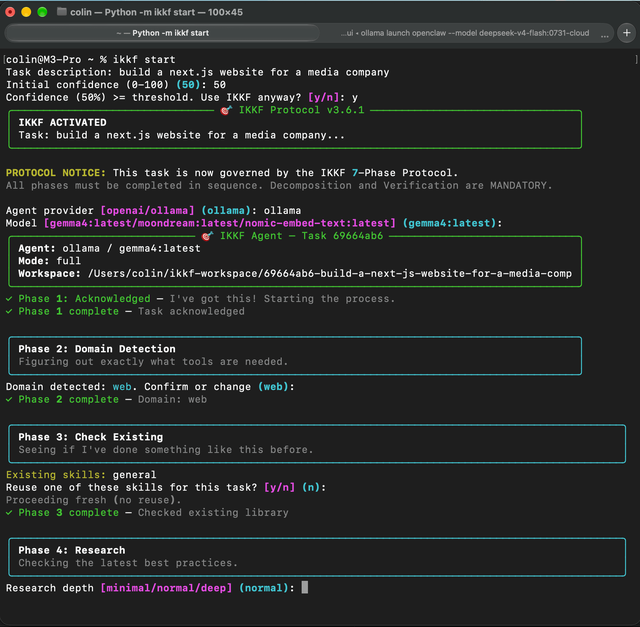Click the red close window button

[10, 12]
